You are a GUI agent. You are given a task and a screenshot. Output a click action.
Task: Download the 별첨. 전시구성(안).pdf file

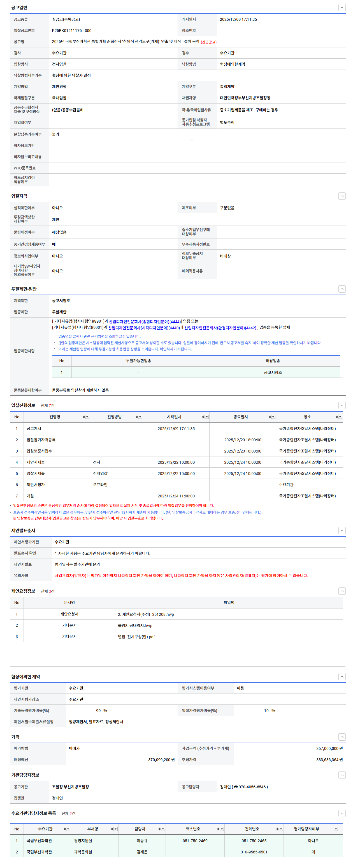[x=136, y=637]
